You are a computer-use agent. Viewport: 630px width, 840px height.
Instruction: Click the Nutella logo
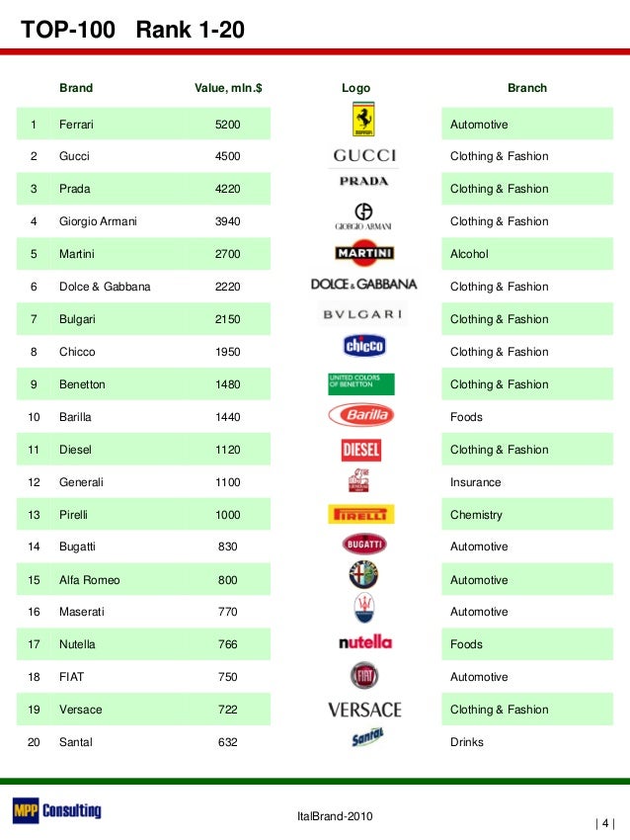point(365,642)
